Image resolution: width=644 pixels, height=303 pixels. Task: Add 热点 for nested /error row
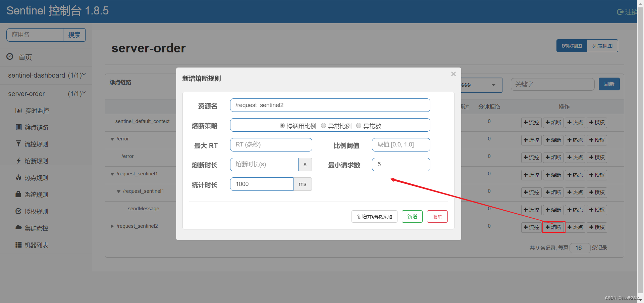coord(575,158)
